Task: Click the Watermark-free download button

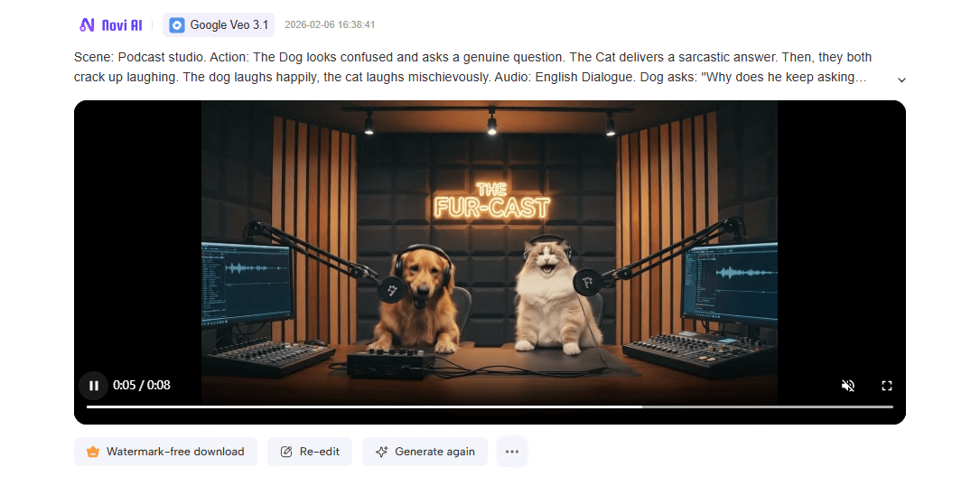Action: (165, 452)
